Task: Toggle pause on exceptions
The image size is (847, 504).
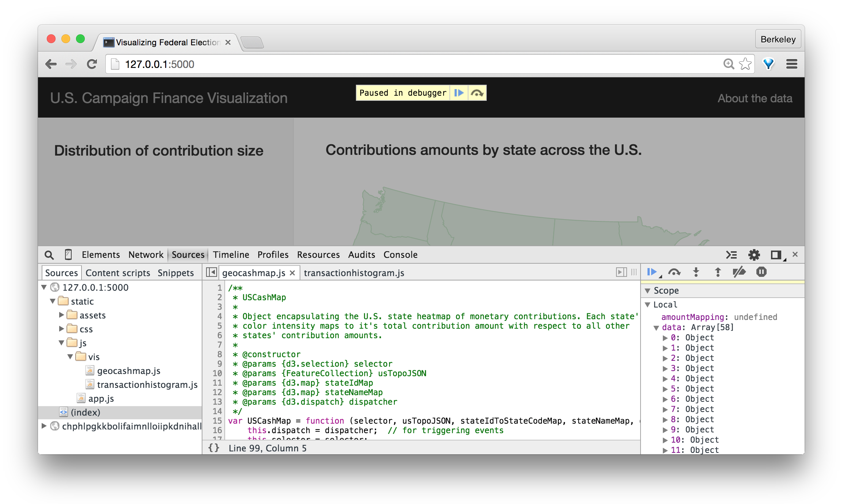Action: 761,272
